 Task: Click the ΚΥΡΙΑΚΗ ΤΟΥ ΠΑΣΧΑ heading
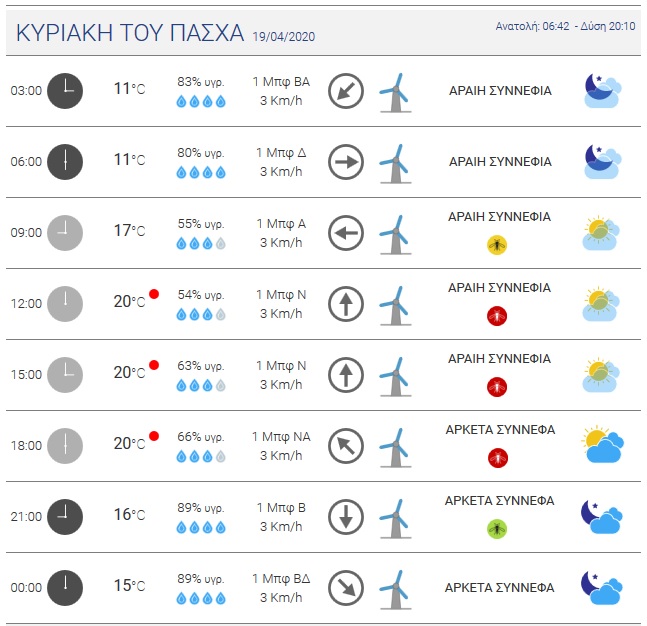coord(130,33)
